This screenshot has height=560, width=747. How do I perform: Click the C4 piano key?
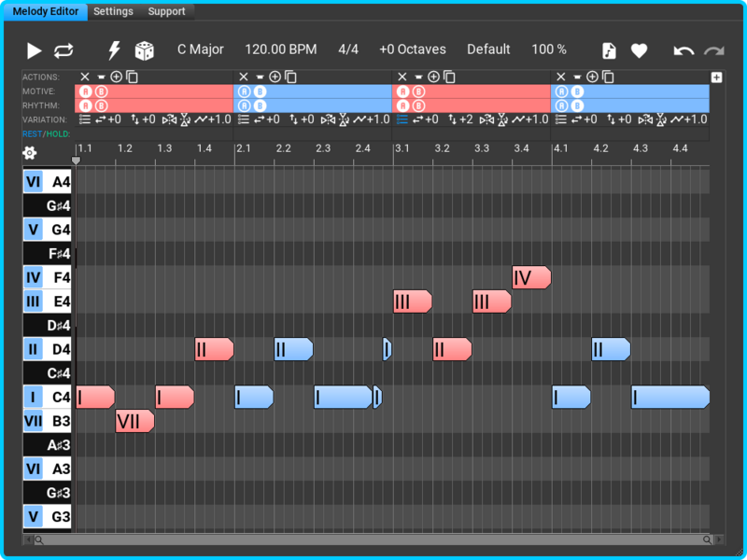click(x=48, y=397)
